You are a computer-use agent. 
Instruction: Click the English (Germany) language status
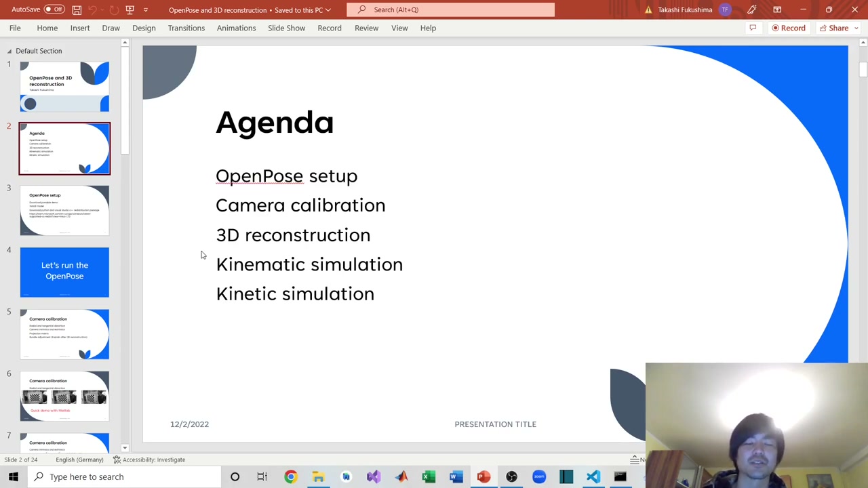click(x=79, y=460)
